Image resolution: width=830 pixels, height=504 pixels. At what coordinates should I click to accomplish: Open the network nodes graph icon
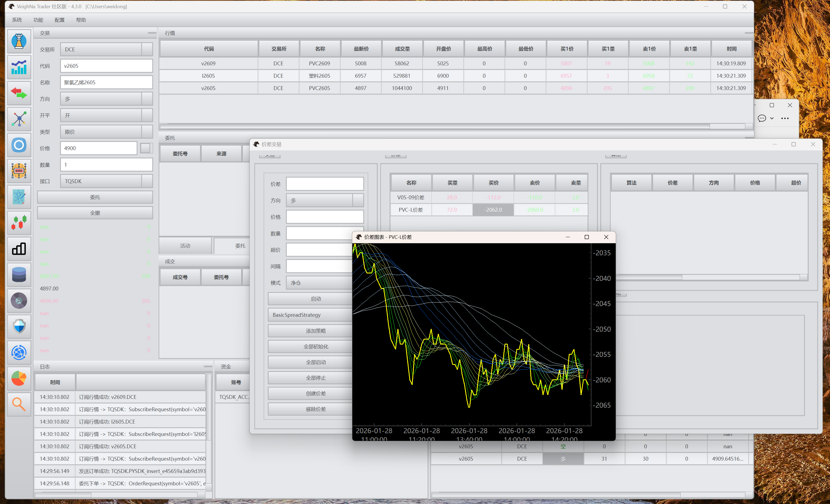19,119
